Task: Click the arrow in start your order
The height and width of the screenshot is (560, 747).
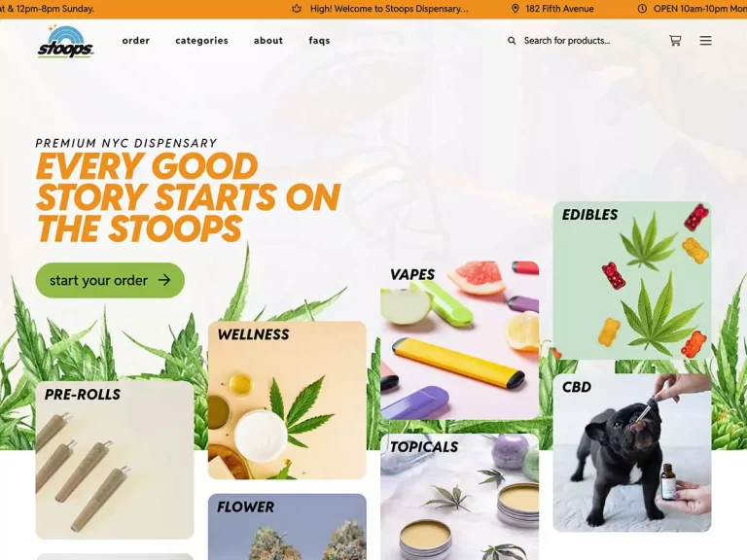Action: tap(164, 280)
